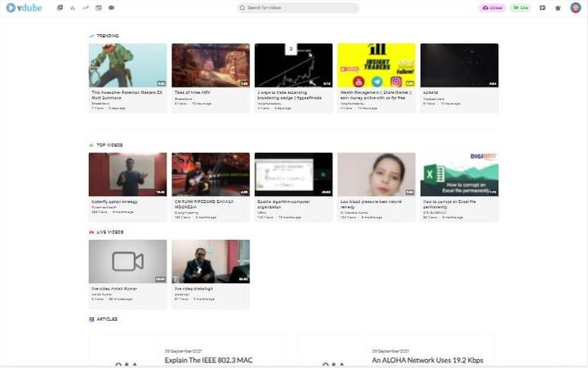Focus the Search for videos field

(x=298, y=8)
